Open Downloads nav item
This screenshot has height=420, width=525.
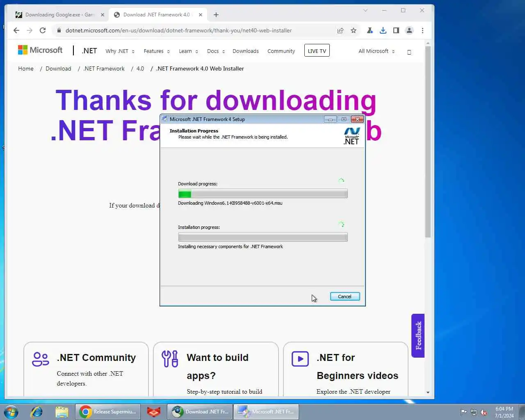246,51
